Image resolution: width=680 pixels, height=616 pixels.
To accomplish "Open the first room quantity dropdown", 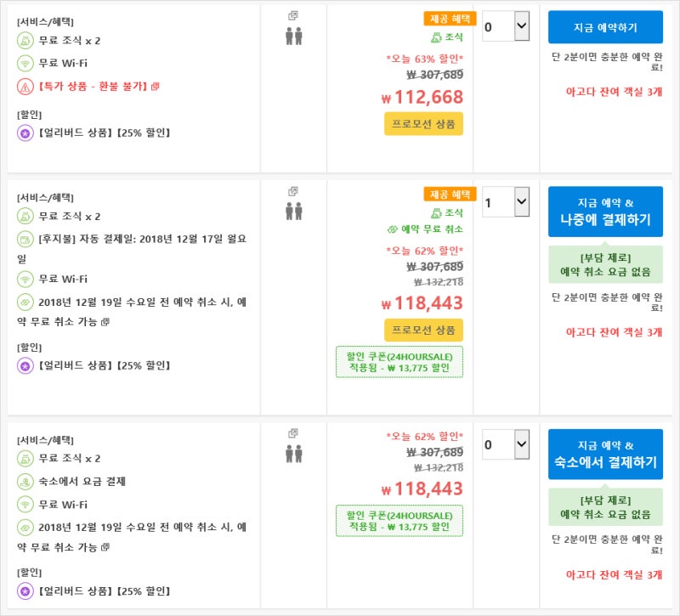I will click(506, 26).
